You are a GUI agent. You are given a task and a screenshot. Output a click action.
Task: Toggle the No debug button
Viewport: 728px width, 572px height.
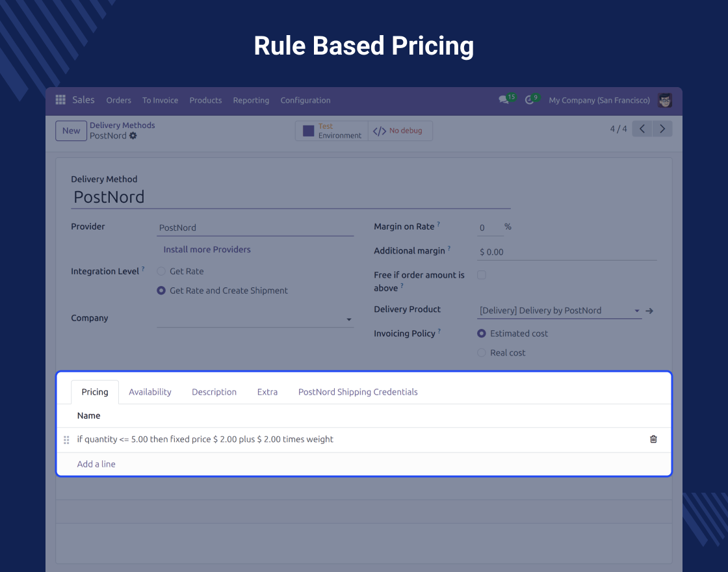click(x=400, y=131)
